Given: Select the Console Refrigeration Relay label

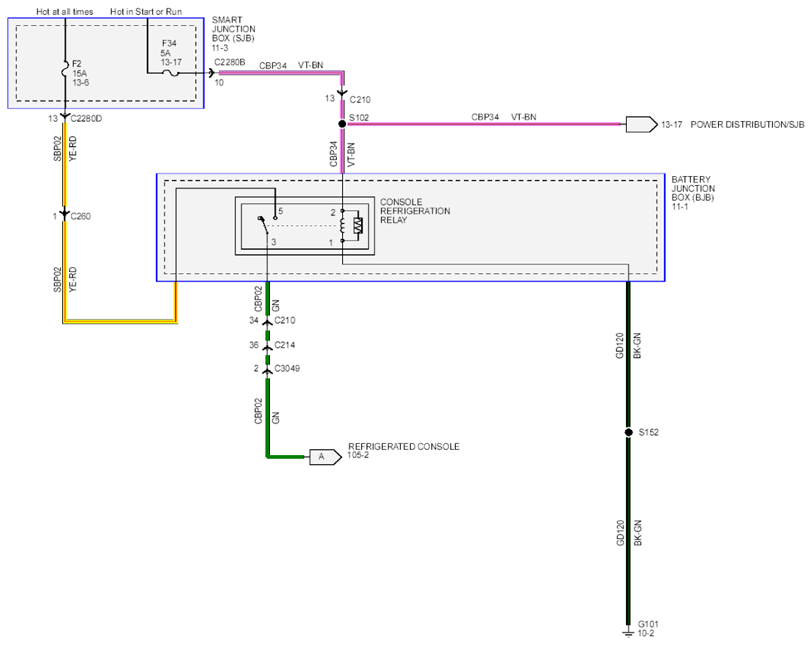Looking at the screenshot, I should 415,211.
